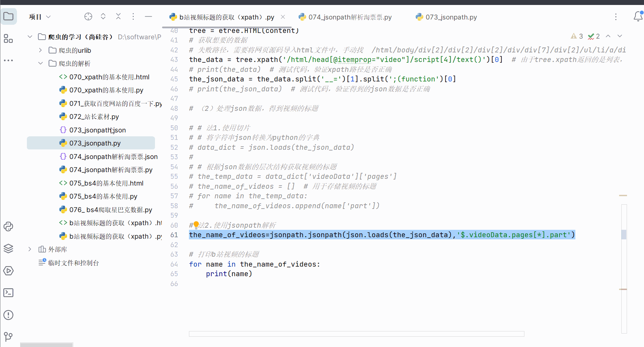Viewport: 644px width, 347px height.
Task: Open 074_jsonpath解析淘票票.json file
Action: [114, 157]
